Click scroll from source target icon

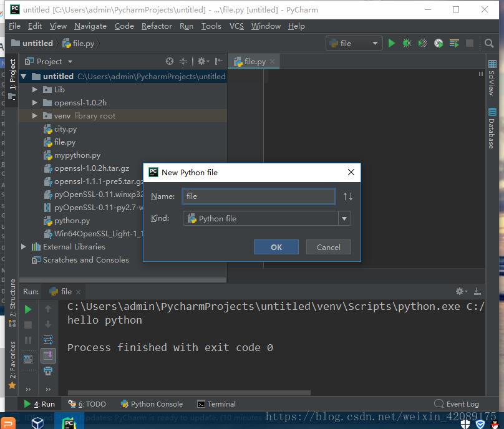(x=170, y=61)
